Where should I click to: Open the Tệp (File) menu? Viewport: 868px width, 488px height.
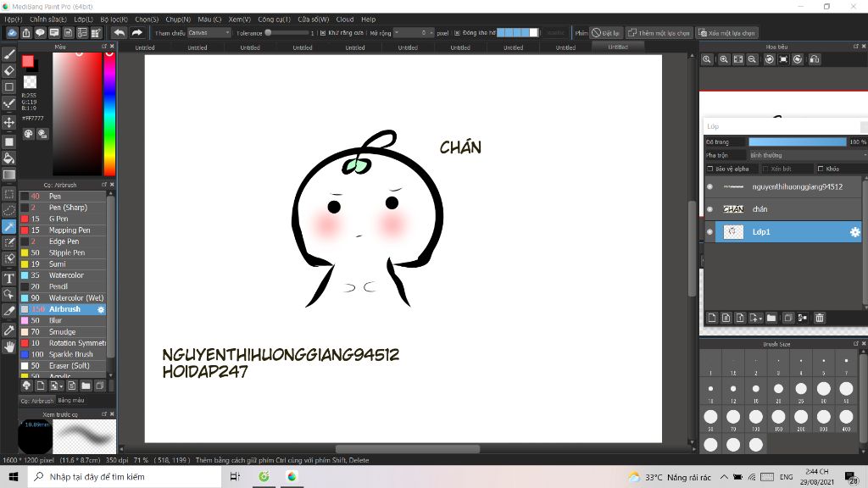coord(13,19)
